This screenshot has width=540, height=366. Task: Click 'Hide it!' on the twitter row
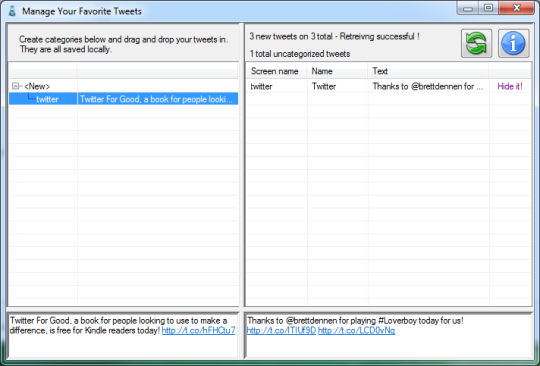tap(510, 86)
